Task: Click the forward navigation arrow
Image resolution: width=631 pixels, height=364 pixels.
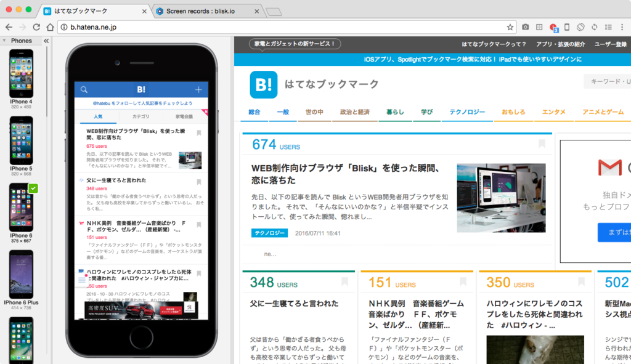Action: pos(23,27)
